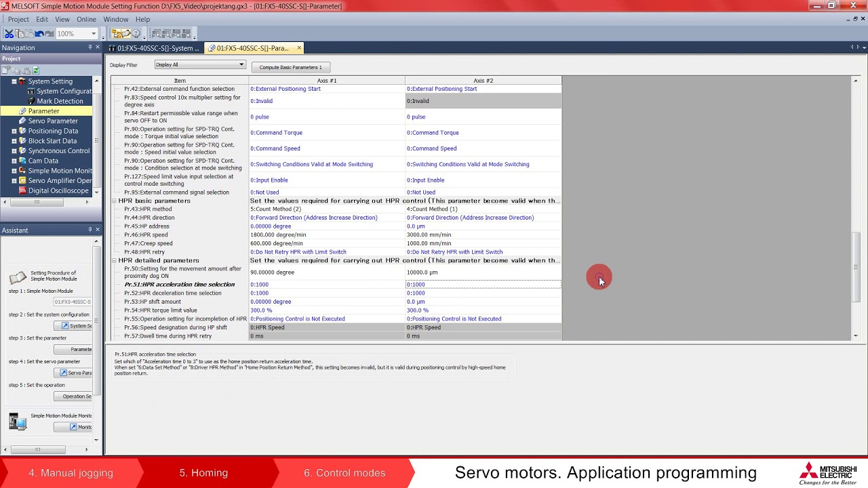Collapse the HPR basic parameters section
Viewport: 868px width, 488px height.
[114, 201]
